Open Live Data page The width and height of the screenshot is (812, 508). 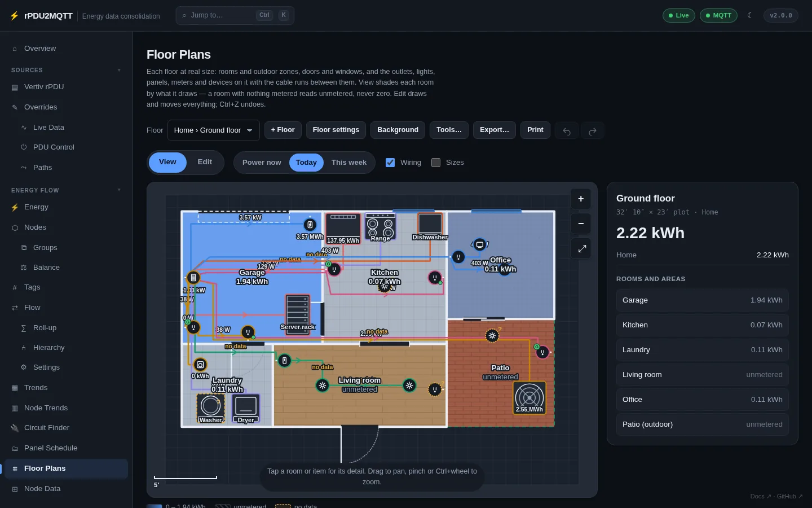click(67, 128)
